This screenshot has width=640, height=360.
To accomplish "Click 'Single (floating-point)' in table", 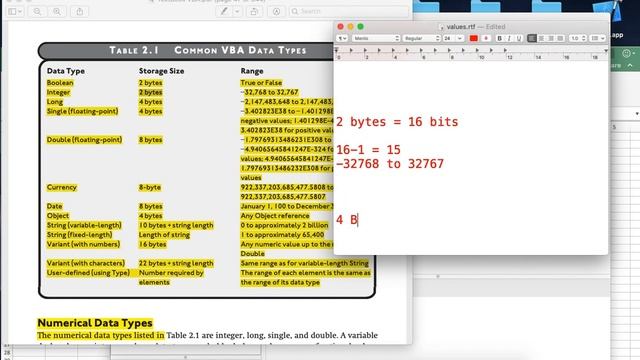I will (x=82, y=111).
